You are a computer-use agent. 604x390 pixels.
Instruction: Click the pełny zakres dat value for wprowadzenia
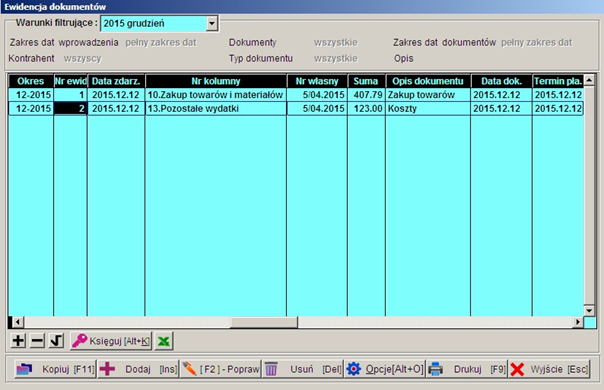pos(161,42)
